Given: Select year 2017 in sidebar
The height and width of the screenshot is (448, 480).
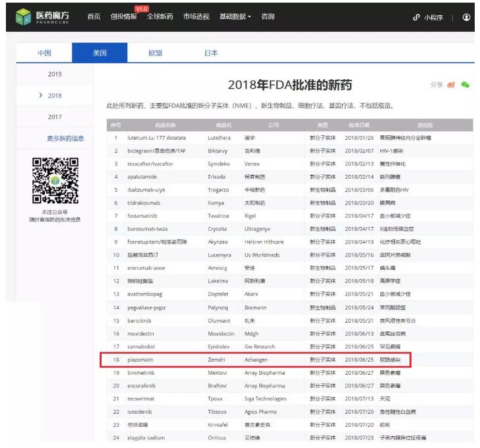Looking at the screenshot, I should coord(55,117).
